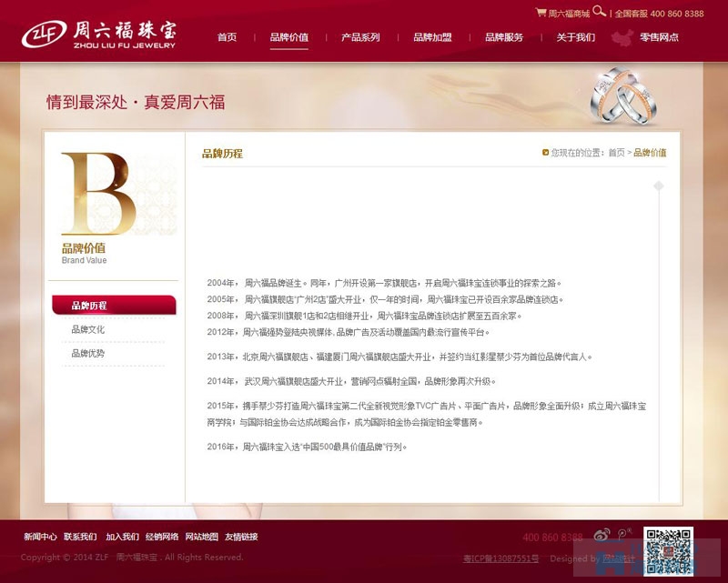Click the 400 860 8388 number in the footer
This screenshot has width=728, height=583.
[x=552, y=538]
